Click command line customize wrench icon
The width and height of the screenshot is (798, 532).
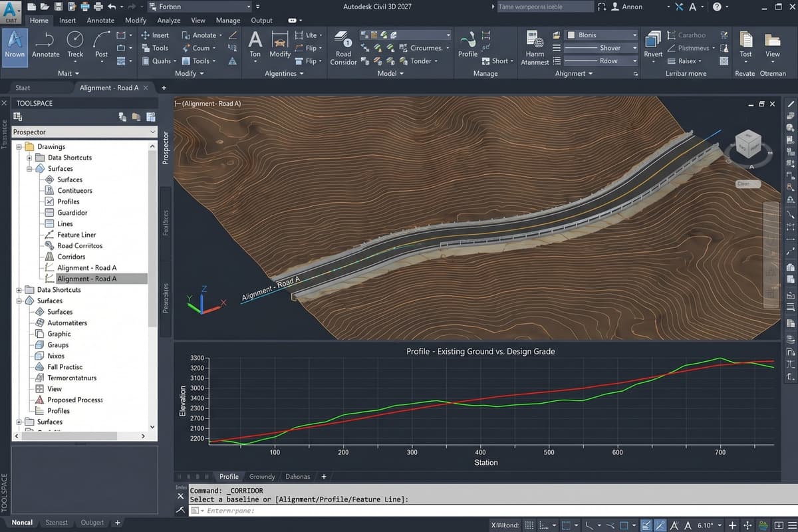(x=180, y=509)
